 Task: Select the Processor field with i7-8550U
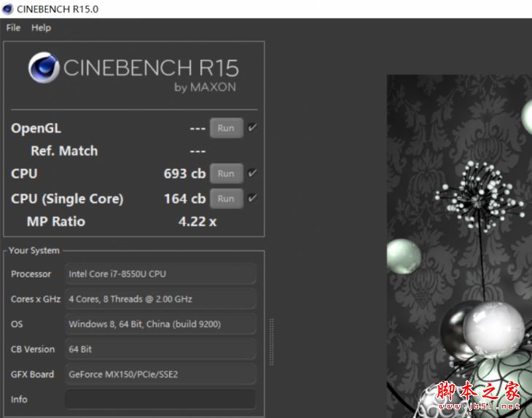point(160,274)
